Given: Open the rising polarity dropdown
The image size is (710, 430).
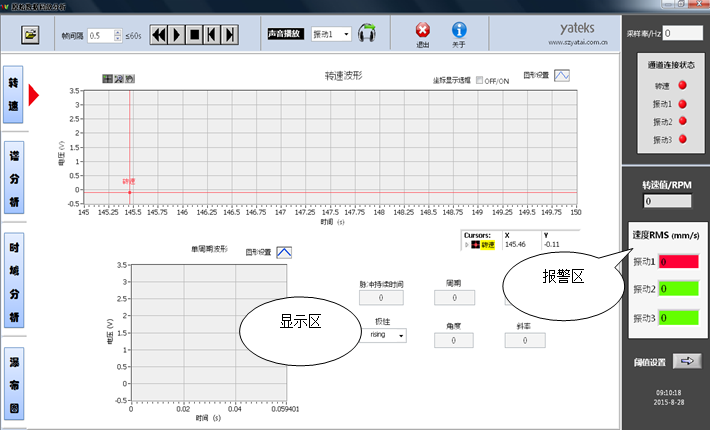Looking at the screenshot, I should click(387, 335).
